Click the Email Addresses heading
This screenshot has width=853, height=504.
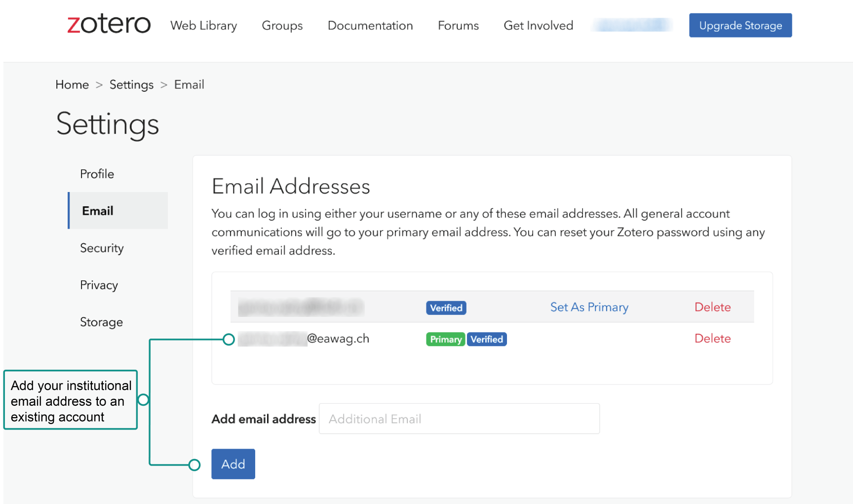coord(291,187)
